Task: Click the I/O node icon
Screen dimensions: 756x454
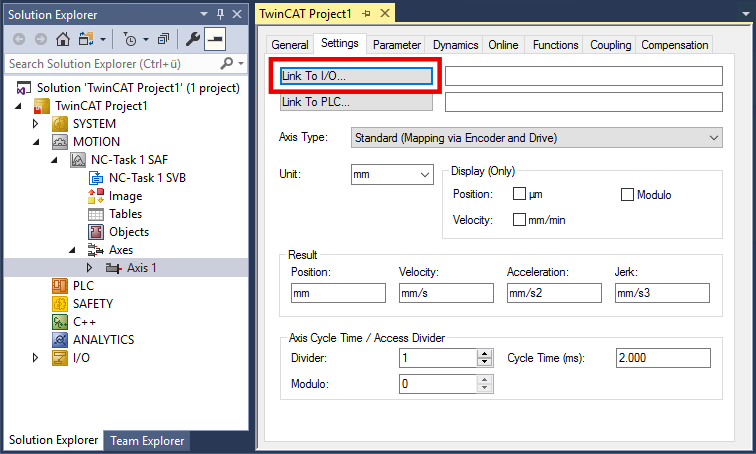Action: pos(60,358)
